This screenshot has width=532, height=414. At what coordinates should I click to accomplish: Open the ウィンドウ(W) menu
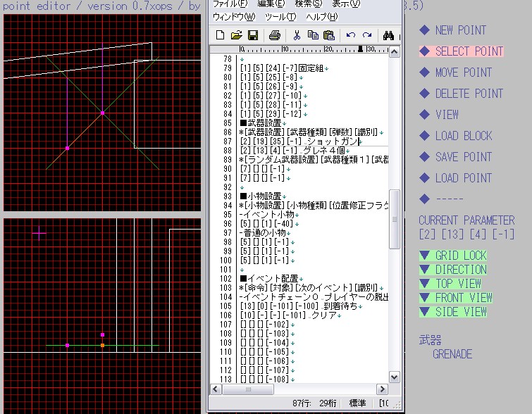(x=234, y=16)
